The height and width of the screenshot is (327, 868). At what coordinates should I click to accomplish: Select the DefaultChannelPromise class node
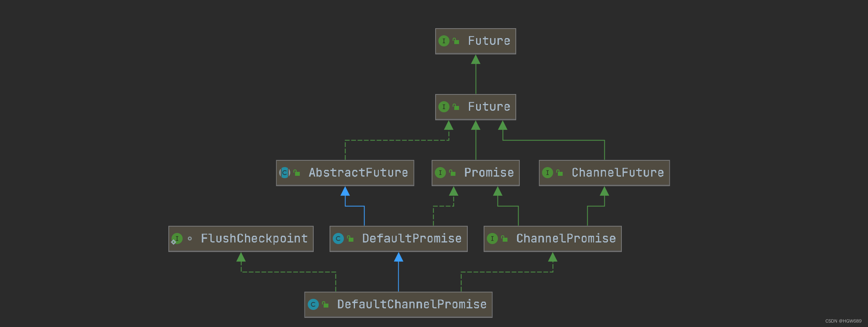[x=398, y=305]
